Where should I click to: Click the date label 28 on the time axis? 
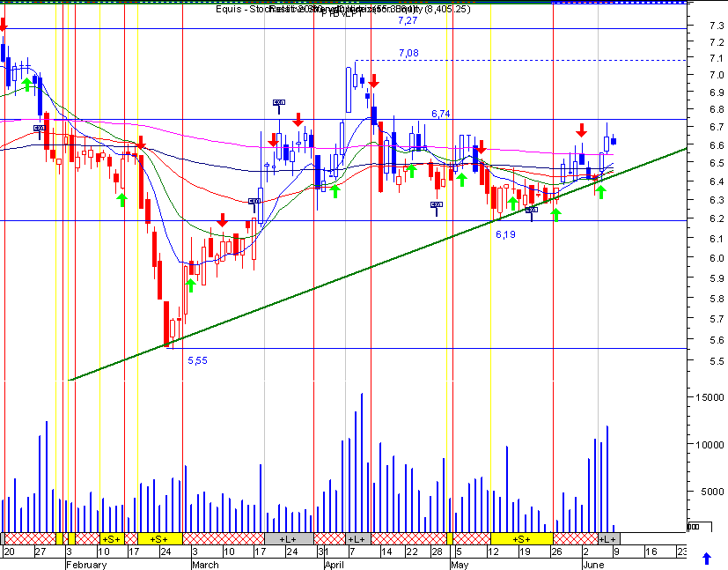pos(437,551)
